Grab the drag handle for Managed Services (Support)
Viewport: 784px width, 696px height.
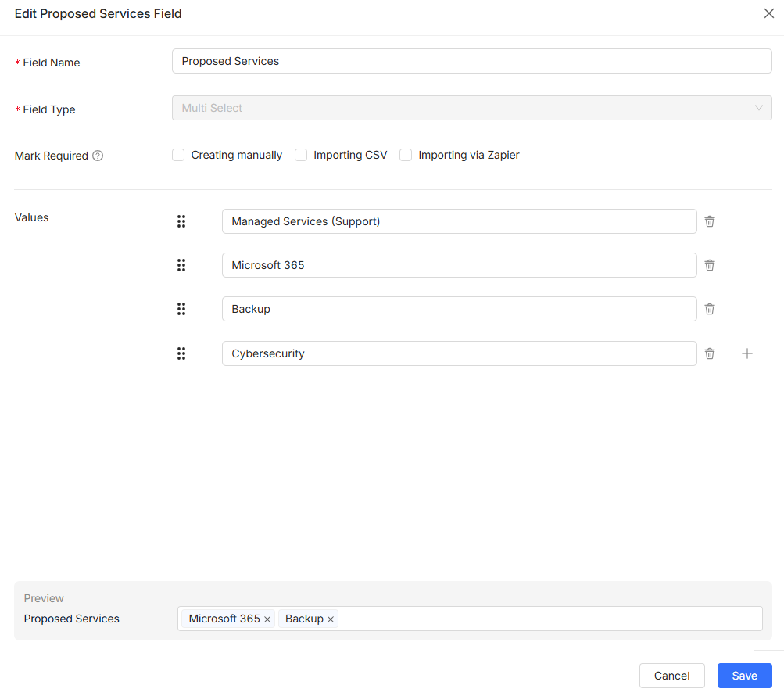[181, 221]
